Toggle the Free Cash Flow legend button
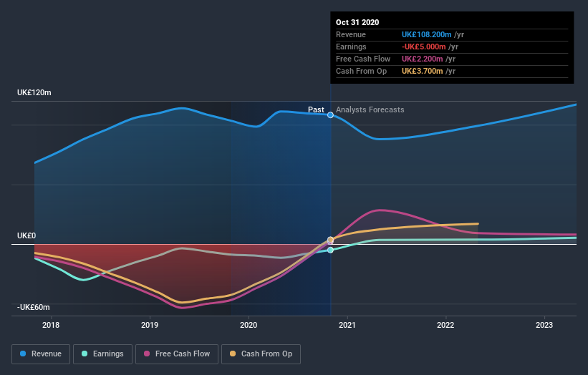Screen dimensions: 588x375 (x=177, y=354)
